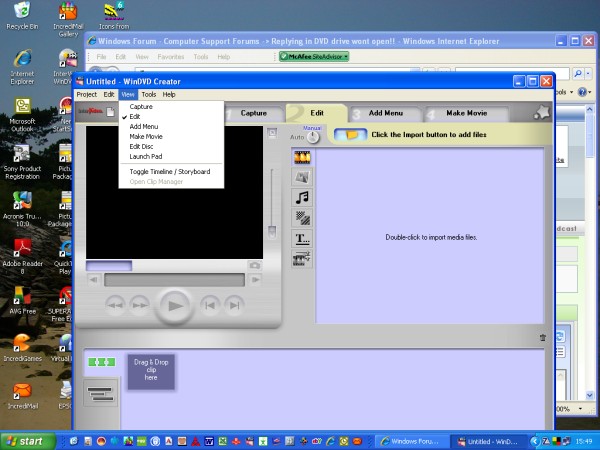Click the search magnifier icon in Internet Explorer
600x450 pixels.
578,73
